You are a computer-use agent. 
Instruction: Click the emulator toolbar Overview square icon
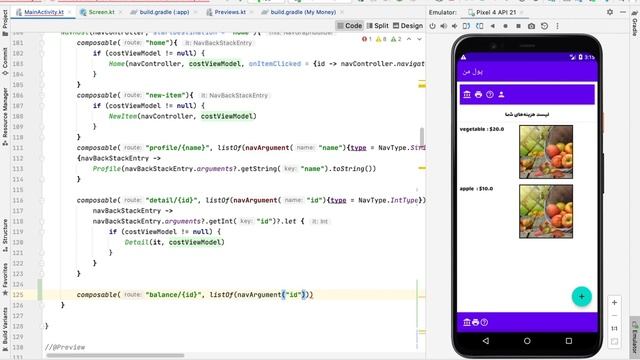pos(518,26)
